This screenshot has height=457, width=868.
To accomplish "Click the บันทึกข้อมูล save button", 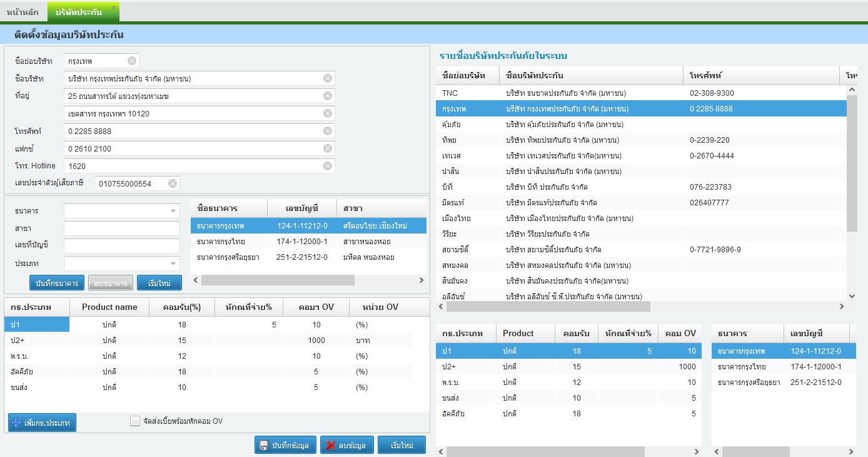I will (285, 445).
